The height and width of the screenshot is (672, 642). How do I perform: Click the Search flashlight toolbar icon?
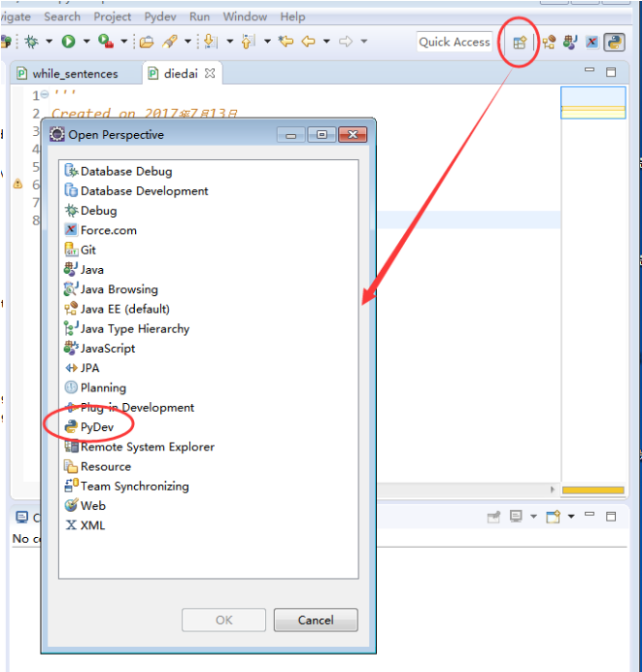tap(170, 42)
